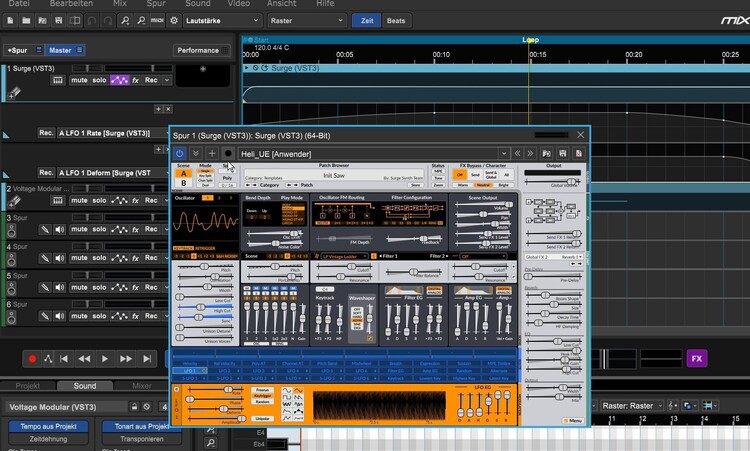This screenshot has height=451, width=750.
Task: Click the purple automation icon on track 1
Action: 118,80
